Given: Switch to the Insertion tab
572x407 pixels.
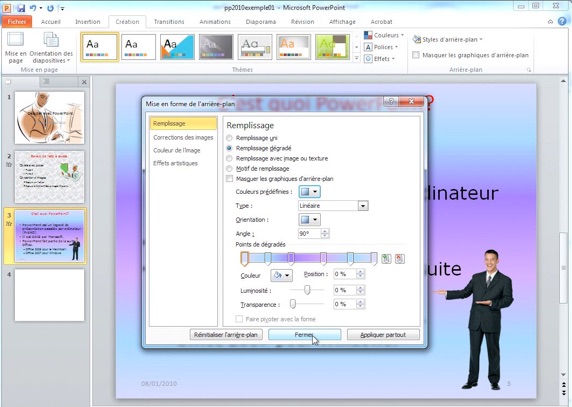Looking at the screenshot, I should pyautogui.click(x=88, y=22).
